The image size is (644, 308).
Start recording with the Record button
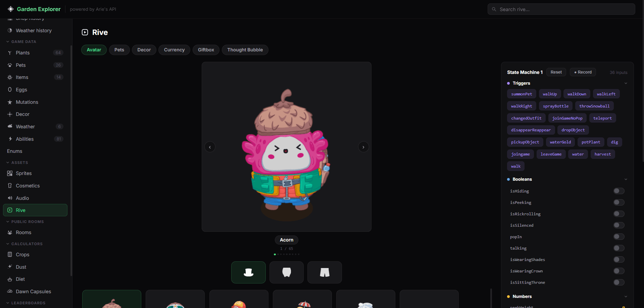pyautogui.click(x=583, y=72)
